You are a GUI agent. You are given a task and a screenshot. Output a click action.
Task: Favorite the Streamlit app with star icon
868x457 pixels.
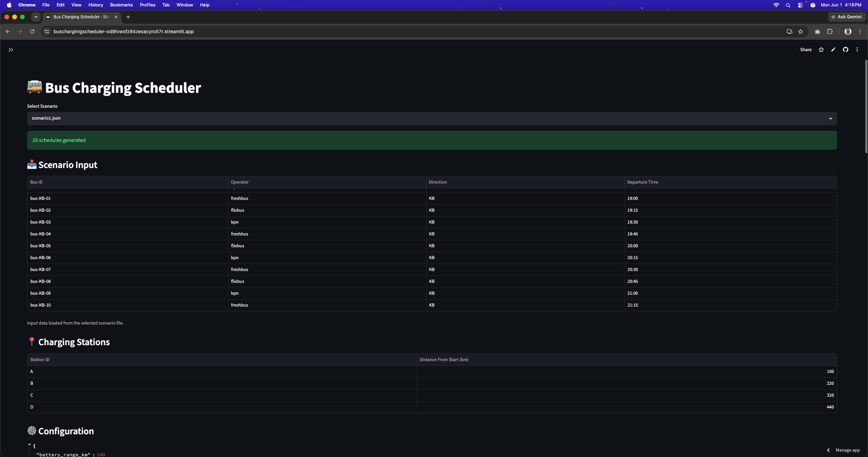821,49
